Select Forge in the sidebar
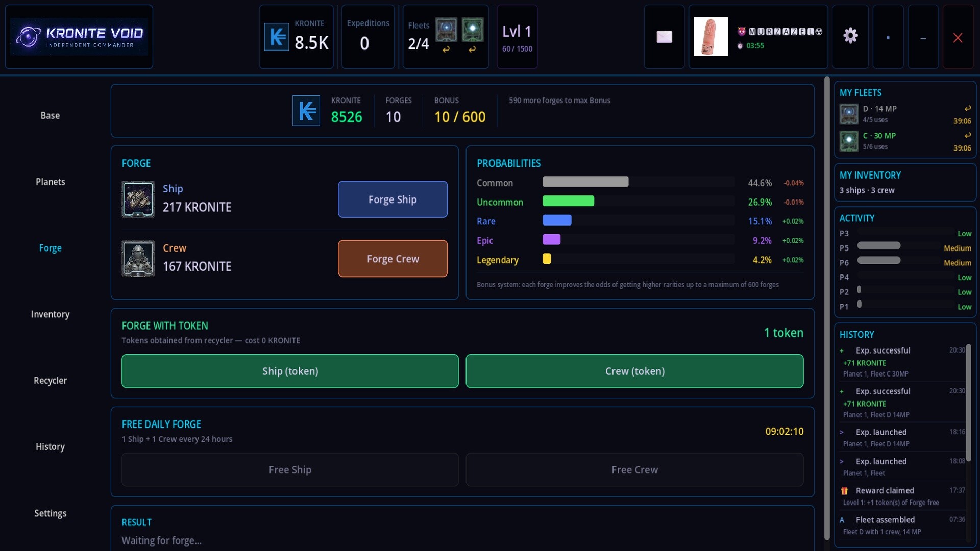Screen dimensions: 980x551 [50, 248]
